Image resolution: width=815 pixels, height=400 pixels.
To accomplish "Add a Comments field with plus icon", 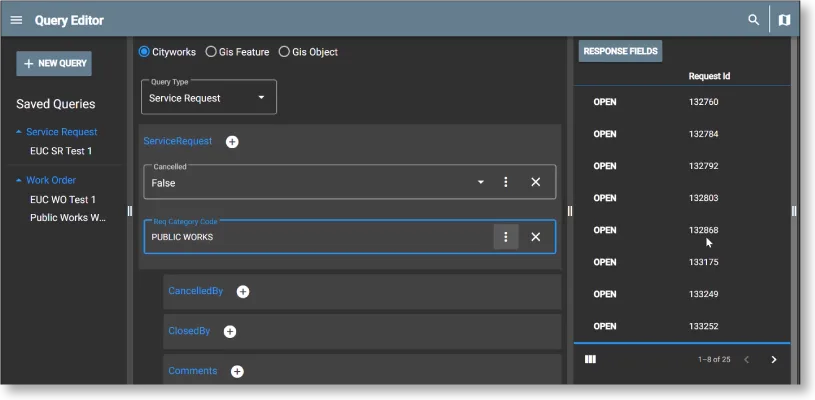I will (x=237, y=371).
